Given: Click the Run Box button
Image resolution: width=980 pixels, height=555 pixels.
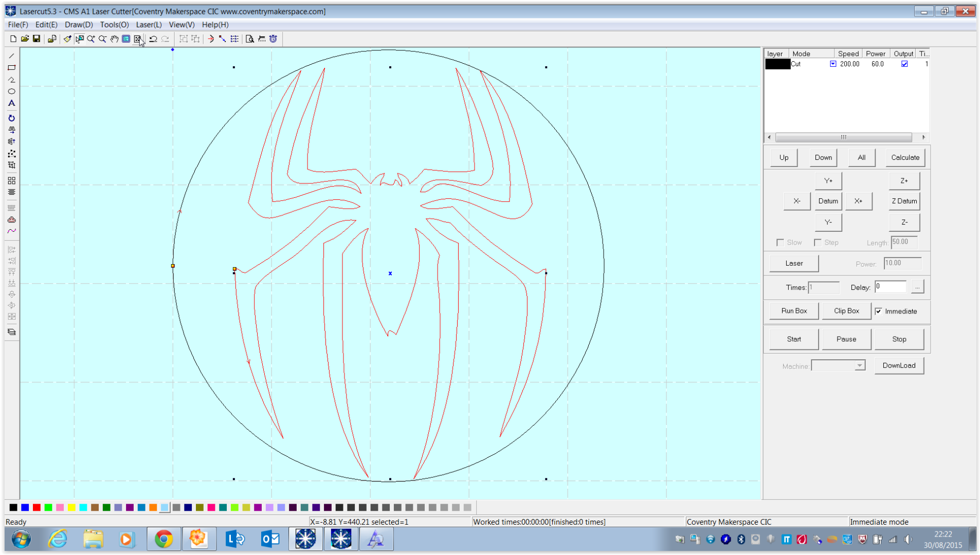Looking at the screenshot, I should (x=794, y=311).
